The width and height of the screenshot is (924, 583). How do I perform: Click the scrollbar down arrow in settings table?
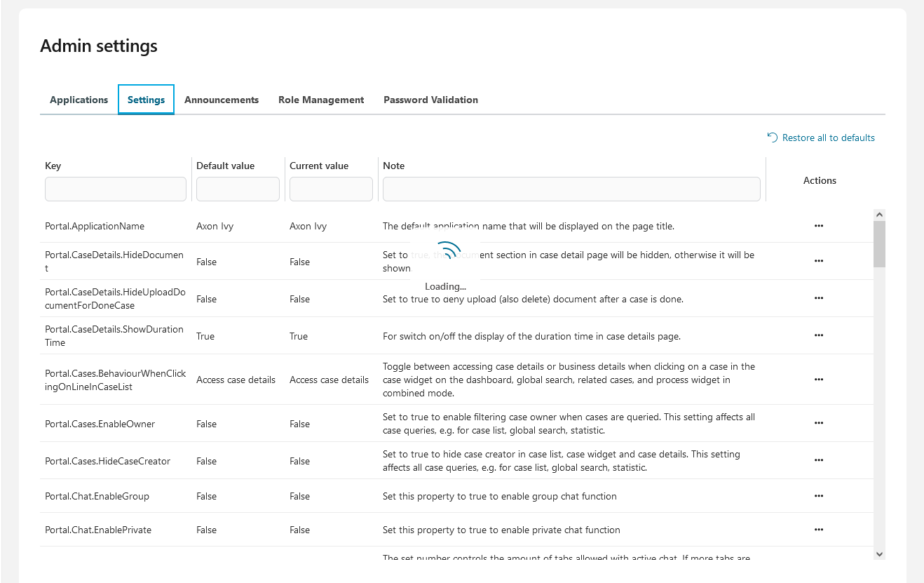879,554
